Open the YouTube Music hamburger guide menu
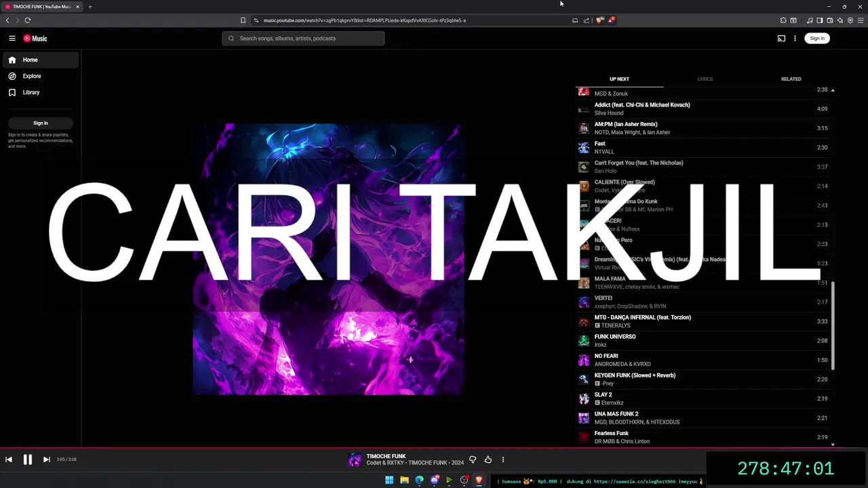This screenshot has width=868, height=488. click(x=12, y=39)
